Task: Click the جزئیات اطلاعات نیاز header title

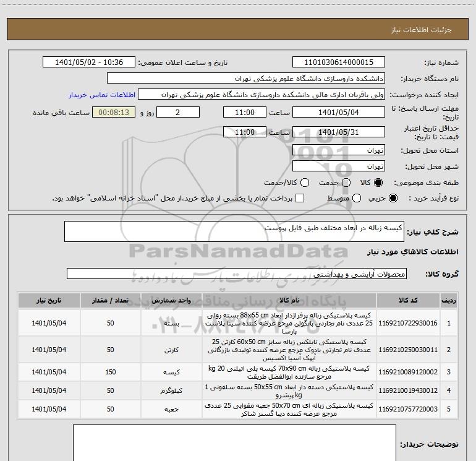Action: click(x=422, y=30)
